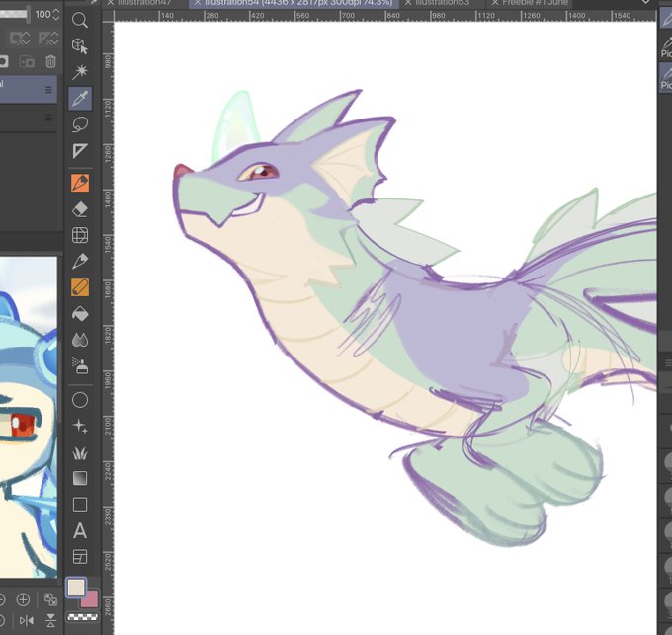Delete layer with the trash icon

coord(51,61)
